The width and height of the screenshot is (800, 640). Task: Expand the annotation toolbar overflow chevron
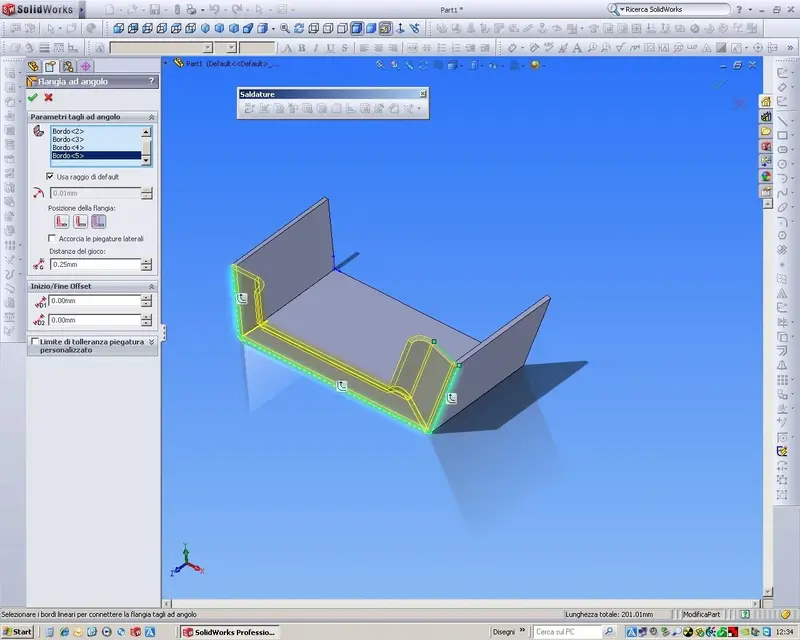click(x=790, y=48)
